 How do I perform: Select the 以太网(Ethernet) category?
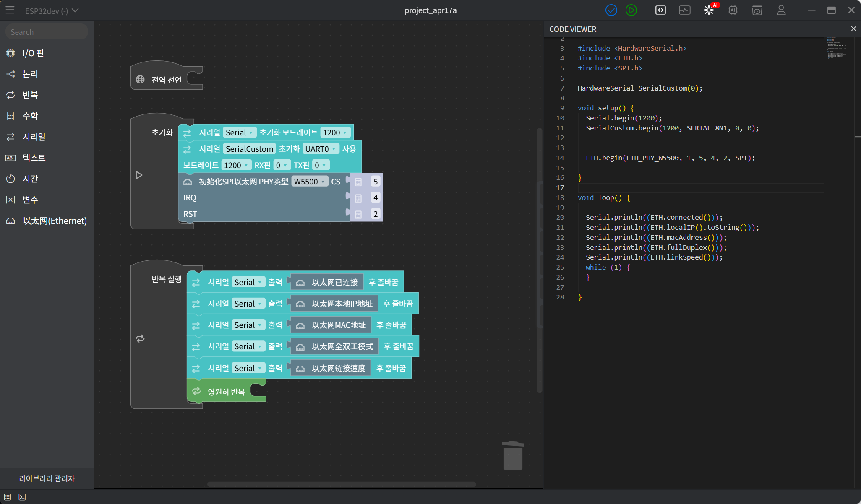[47, 221]
